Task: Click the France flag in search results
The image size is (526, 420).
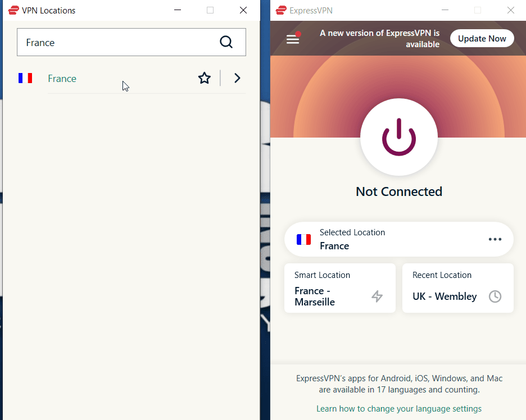Action: (25, 78)
